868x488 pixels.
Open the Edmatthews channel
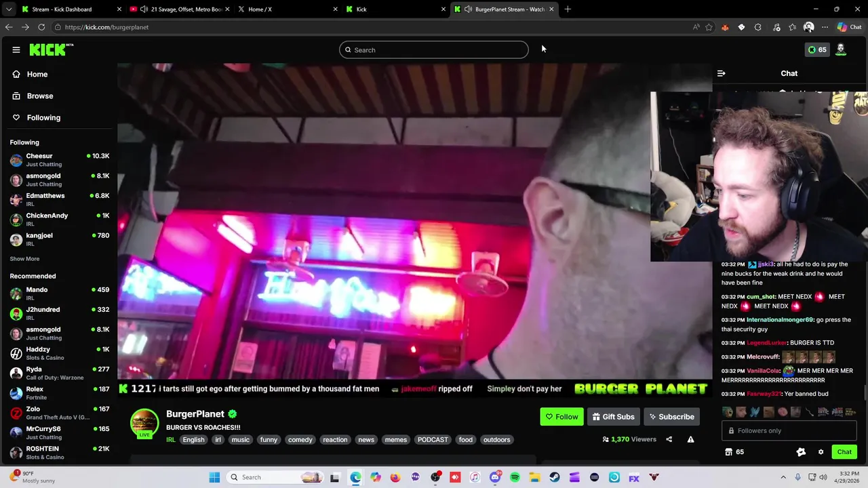point(60,200)
